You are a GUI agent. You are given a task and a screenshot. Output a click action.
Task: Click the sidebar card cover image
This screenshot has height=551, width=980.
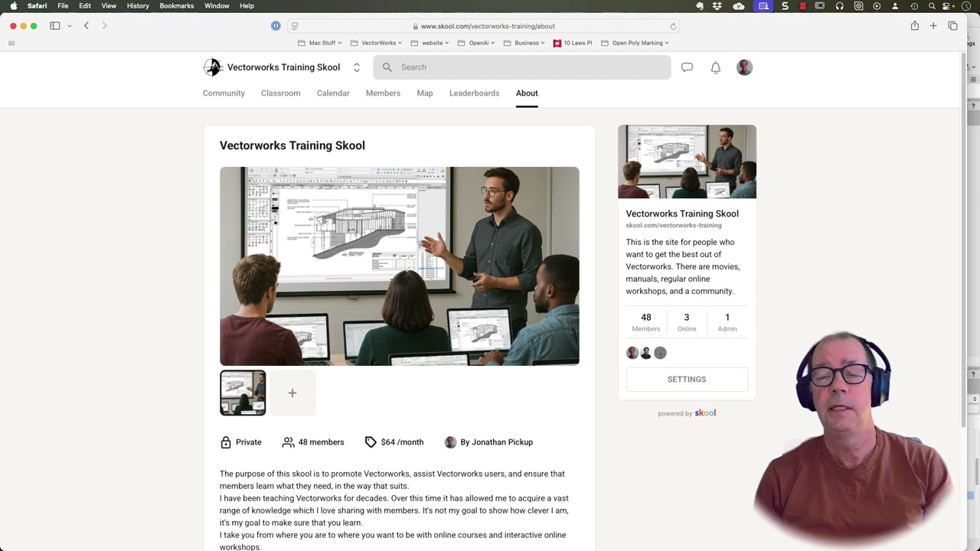pos(687,162)
